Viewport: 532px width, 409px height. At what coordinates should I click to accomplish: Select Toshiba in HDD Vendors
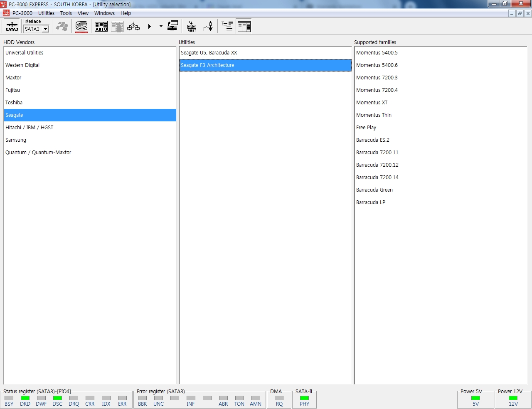(90, 103)
